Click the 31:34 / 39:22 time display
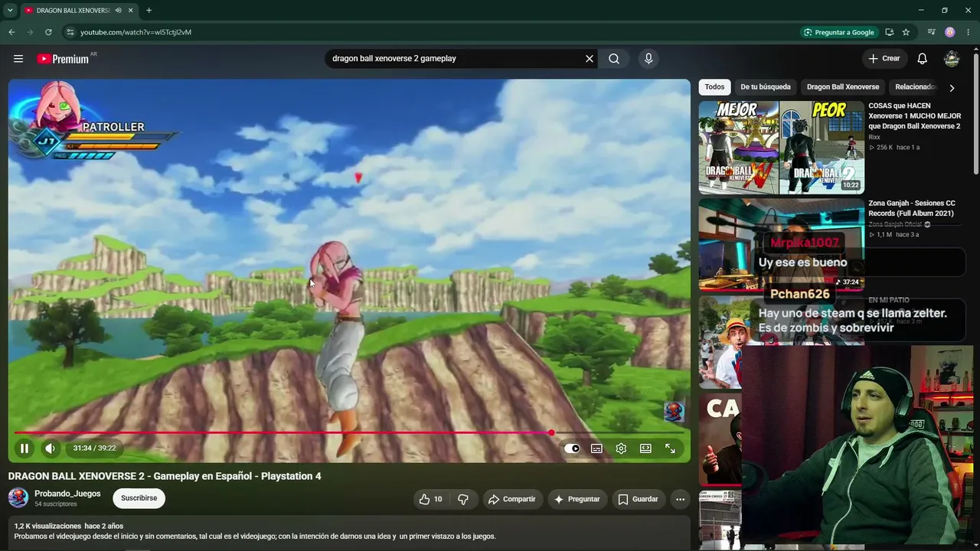 (x=94, y=448)
